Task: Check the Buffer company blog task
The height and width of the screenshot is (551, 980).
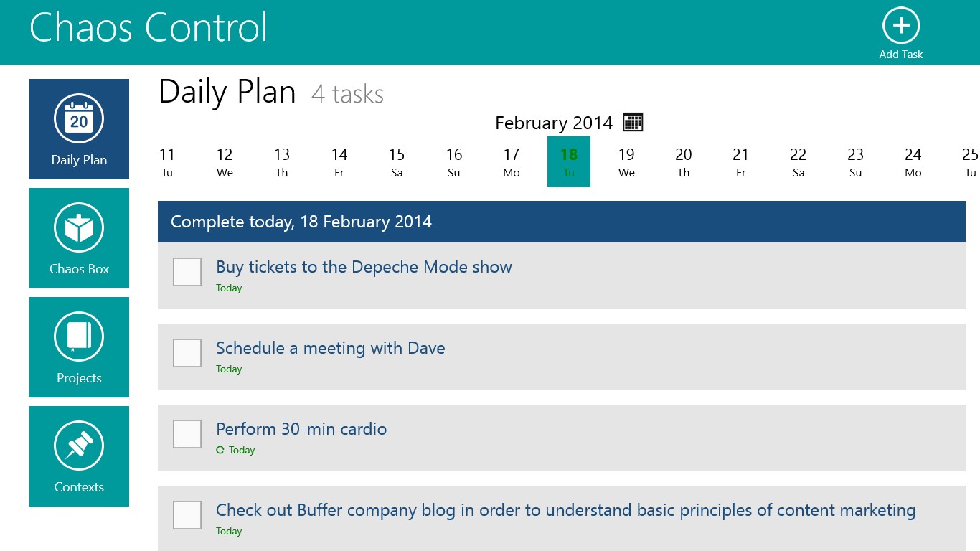Action: tap(187, 516)
